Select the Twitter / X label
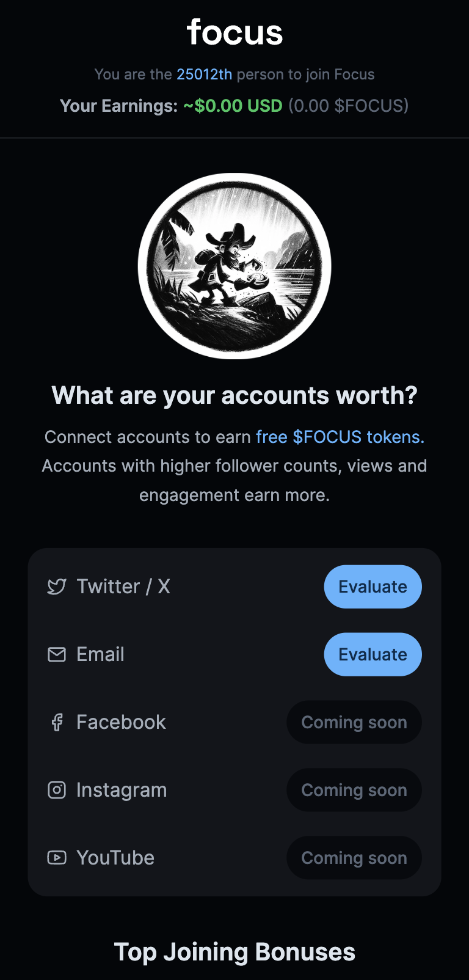This screenshot has width=469, height=980. tap(123, 587)
